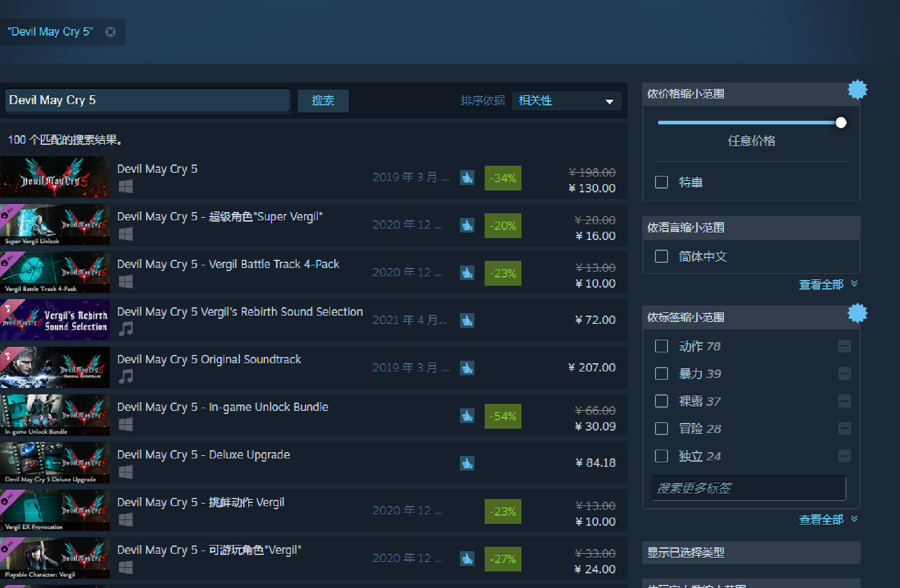Viewport: 900px width, 588px height.
Task: Click the Windows platform icon under Devil May Cry 5
Action: 126,186
